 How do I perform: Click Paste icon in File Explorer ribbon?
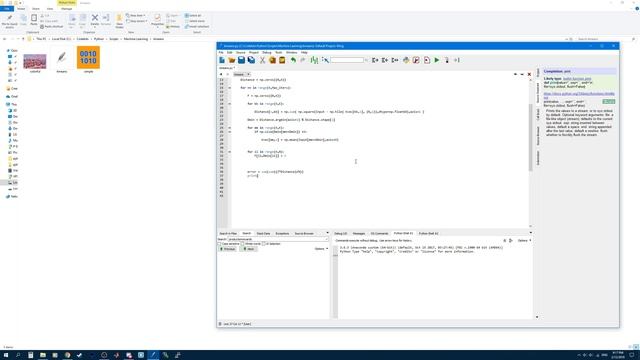[34, 19]
